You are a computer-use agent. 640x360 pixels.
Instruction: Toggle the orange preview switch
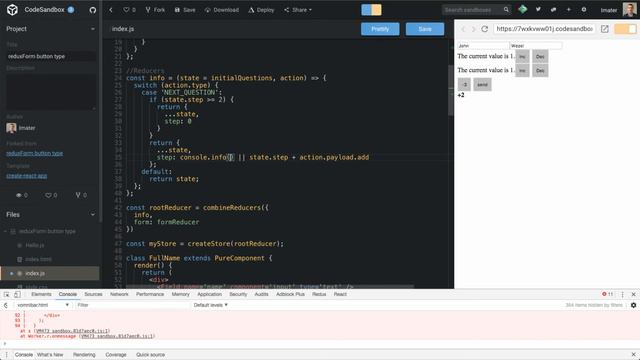pyautogui.click(x=625, y=29)
